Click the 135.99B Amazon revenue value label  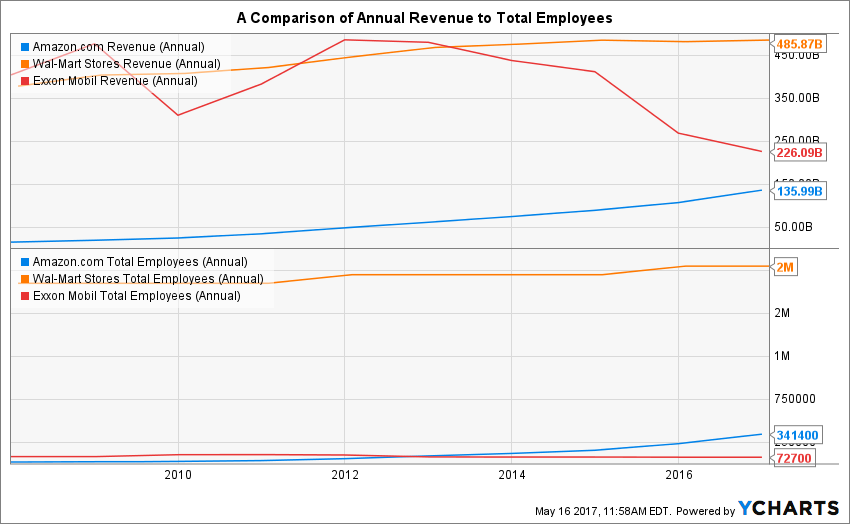(800, 191)
